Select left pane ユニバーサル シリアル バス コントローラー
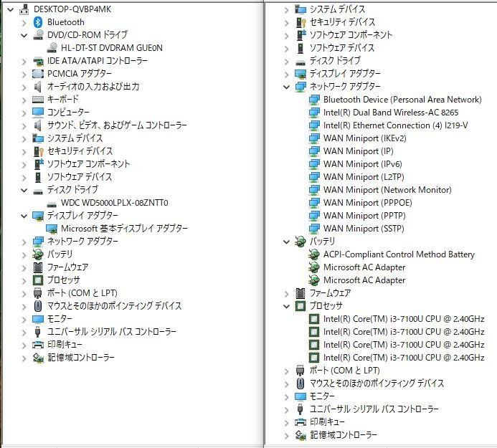The image size is (497, 448). coord(112,332)
